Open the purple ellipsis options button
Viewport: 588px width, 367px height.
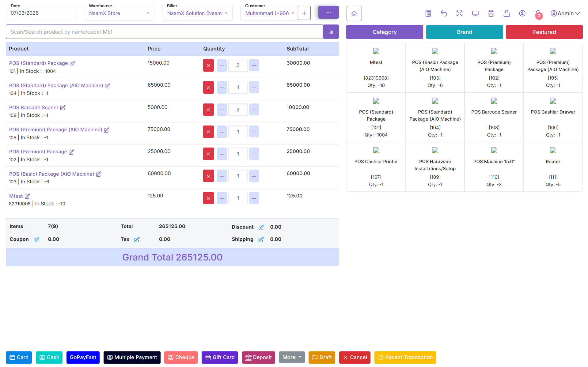pyautogui.click(x=328, y=13)
